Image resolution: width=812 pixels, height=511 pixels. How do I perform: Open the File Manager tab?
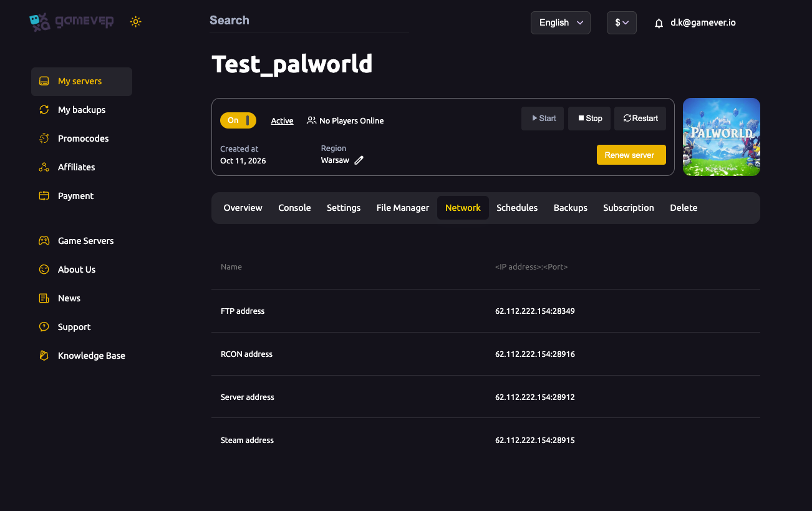(x=403, y=208)
